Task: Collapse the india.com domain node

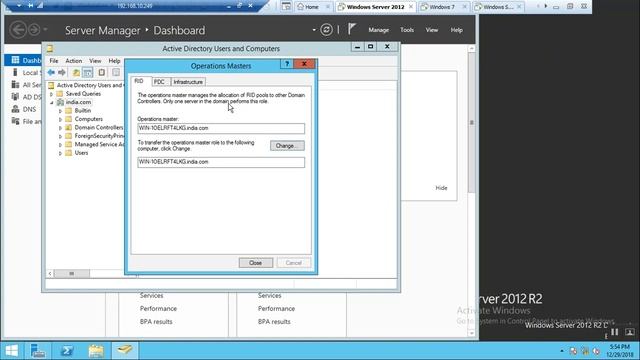Action: [52, 102]
